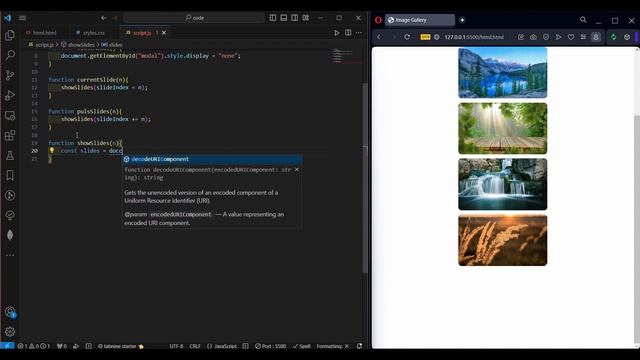Viewport: 640px width, 360px height.
Task: Click the Opera logo menu button
Action: 378,20
